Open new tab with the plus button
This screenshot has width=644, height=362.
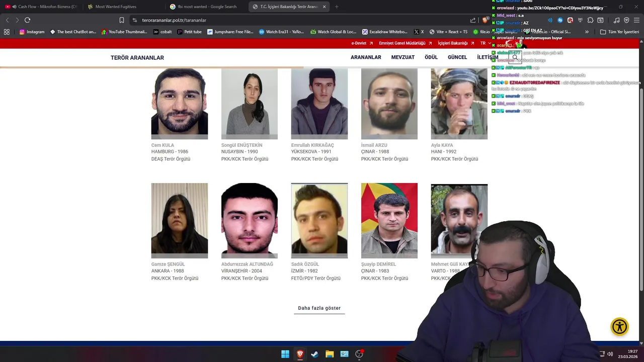tap(337, 7)
